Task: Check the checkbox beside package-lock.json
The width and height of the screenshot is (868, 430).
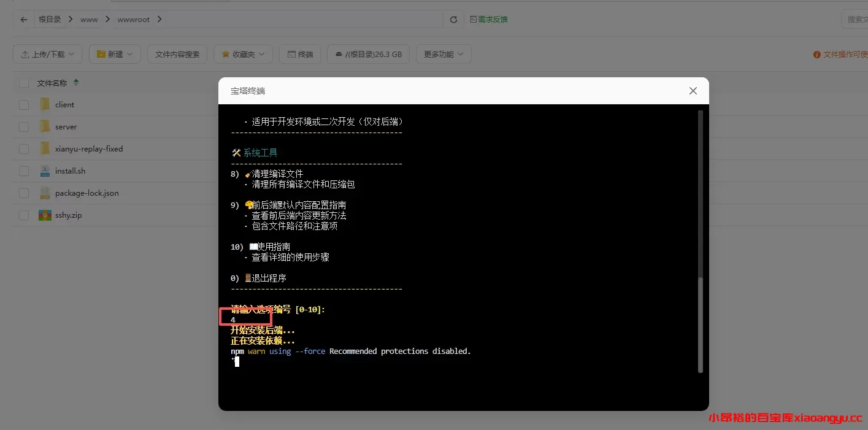Action: [23, 193]
